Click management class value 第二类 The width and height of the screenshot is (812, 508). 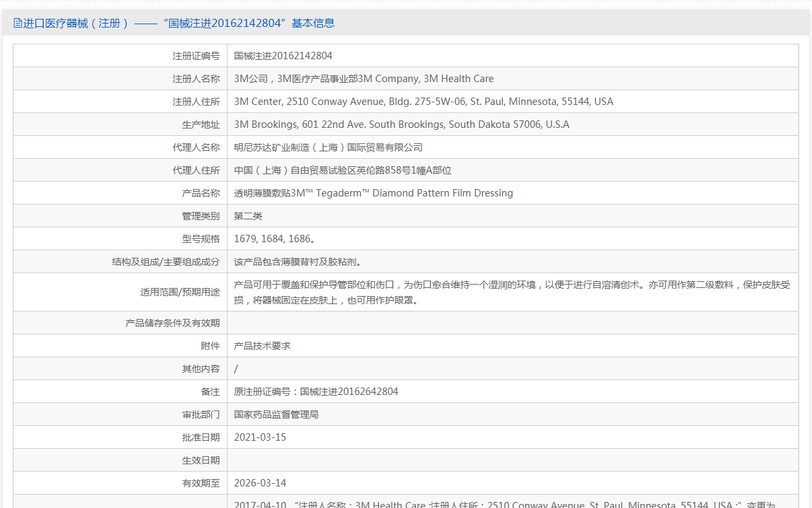248,216
